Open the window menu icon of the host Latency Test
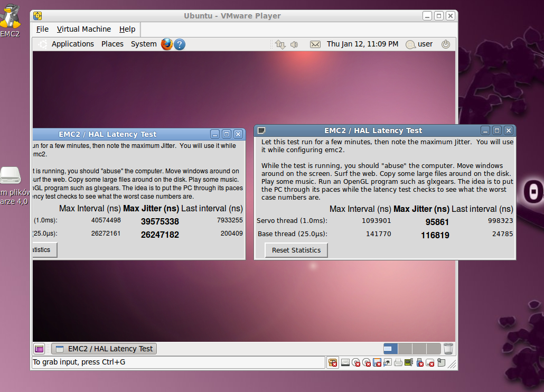Screen dimensions: 544x392 261,130
